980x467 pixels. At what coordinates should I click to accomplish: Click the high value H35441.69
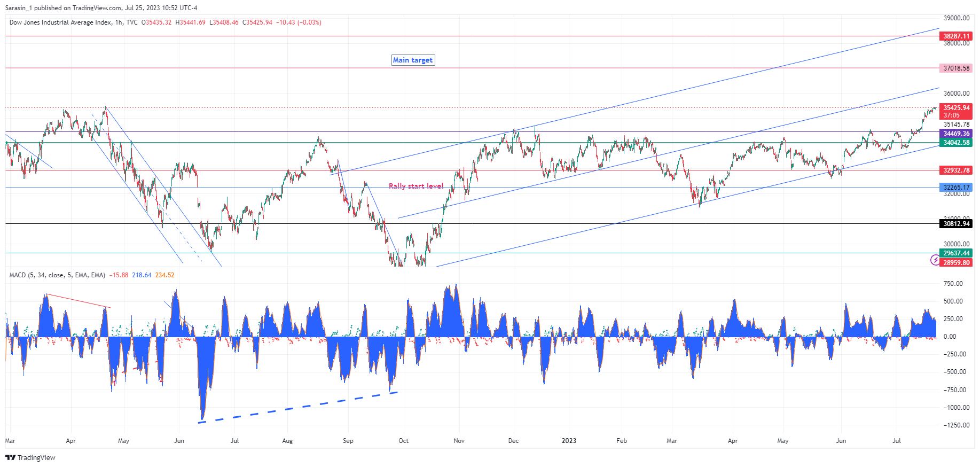[x=191, y=22]
